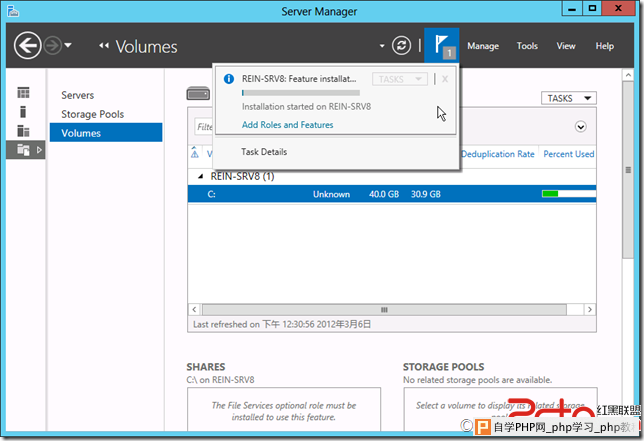Open Task Details
Screen dimensions: 644x441
pyautogui.click(x=264, y=152)
